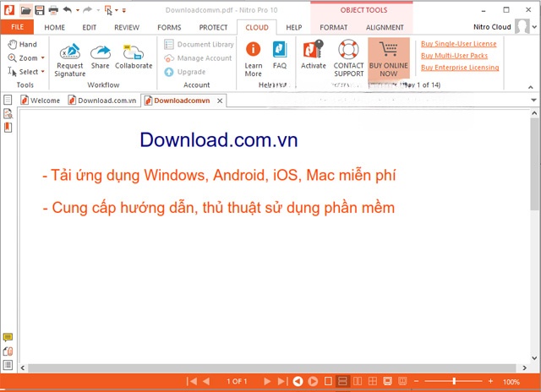The height and width of the screenshot is (392, 541).
Task: Click the zoom slider handle
Action: coord(454,381)
